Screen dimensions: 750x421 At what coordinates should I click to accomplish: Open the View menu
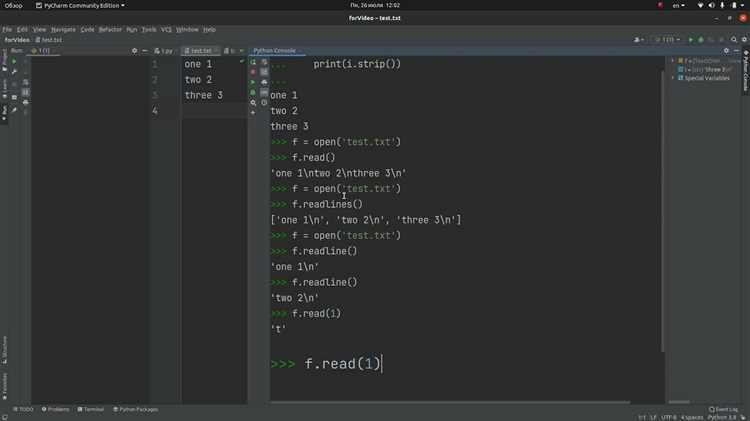click(39, 29)
